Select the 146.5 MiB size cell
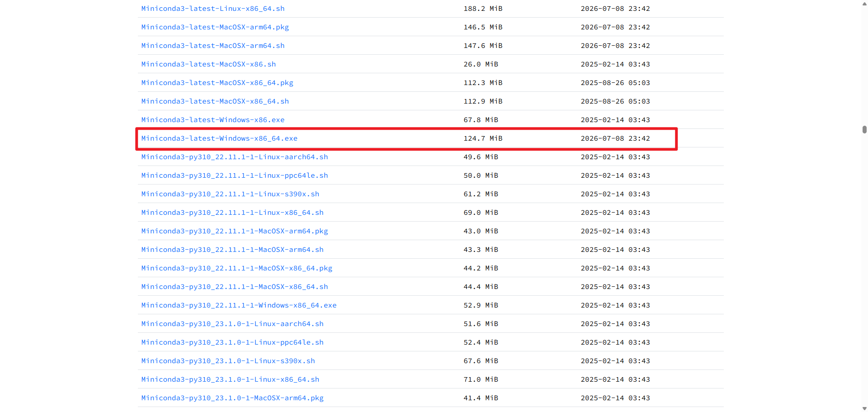The height and width of the screenshot is (412, 868). (x=483, y=27)
